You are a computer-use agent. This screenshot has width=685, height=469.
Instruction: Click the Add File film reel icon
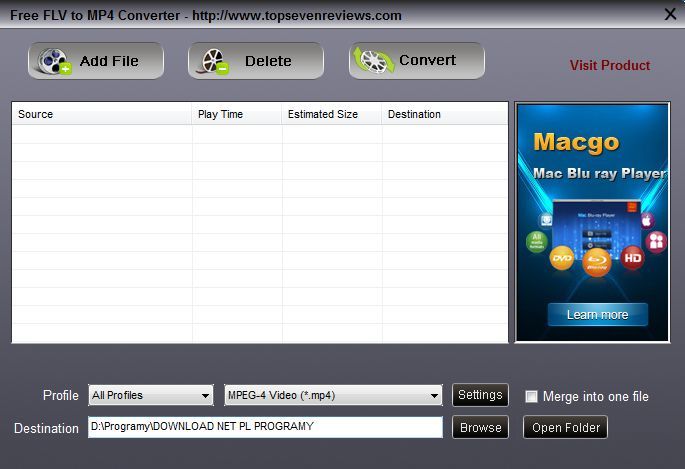point(54,61)
